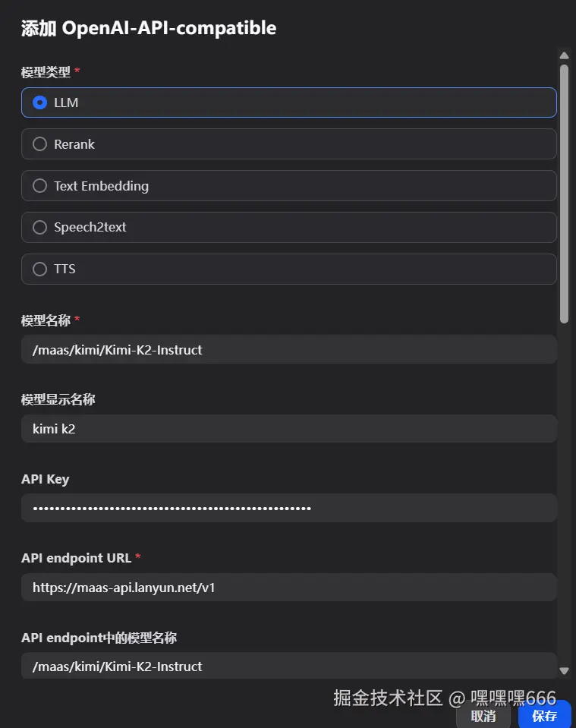Click the 取消 cancel button
Screen dimensions: 576x728
(483, 716)
